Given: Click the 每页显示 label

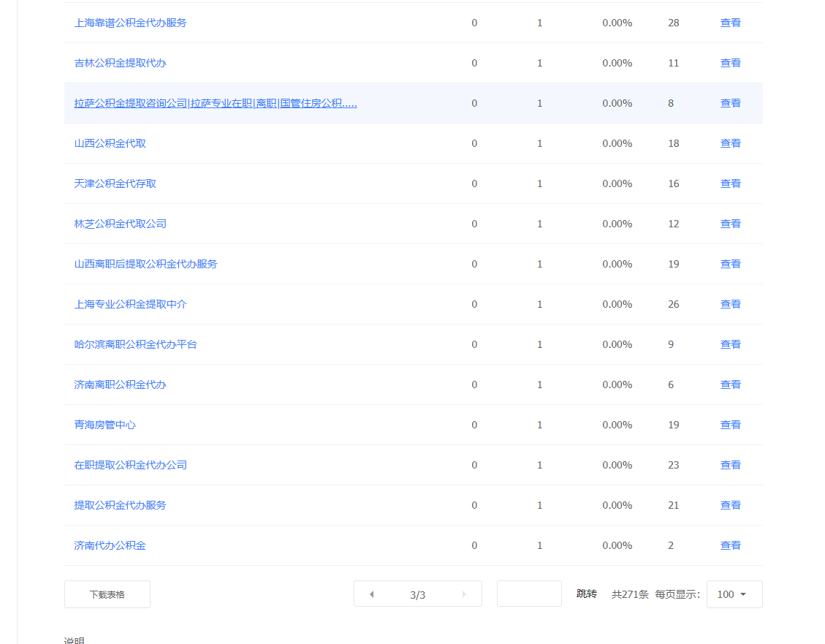Looking at the screenshot, I should click(677, 594).
